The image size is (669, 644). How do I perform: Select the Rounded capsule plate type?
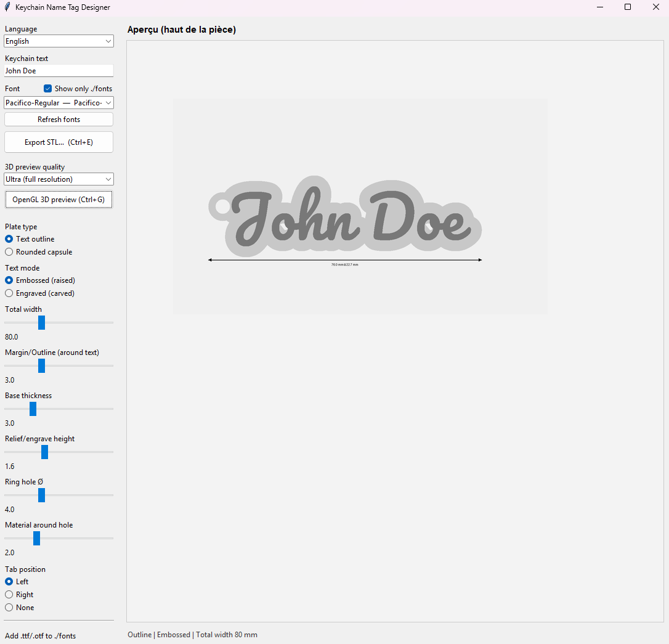(9, 252)
